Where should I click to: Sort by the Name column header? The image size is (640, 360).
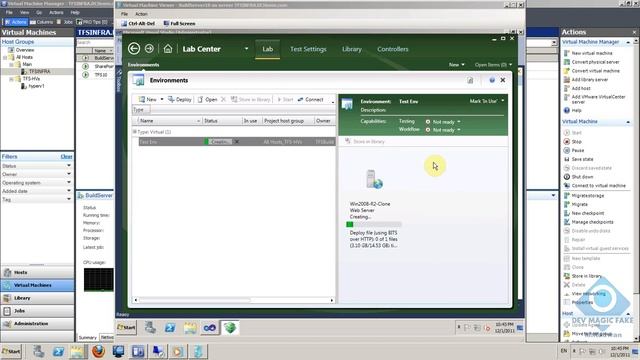point(169,121)
